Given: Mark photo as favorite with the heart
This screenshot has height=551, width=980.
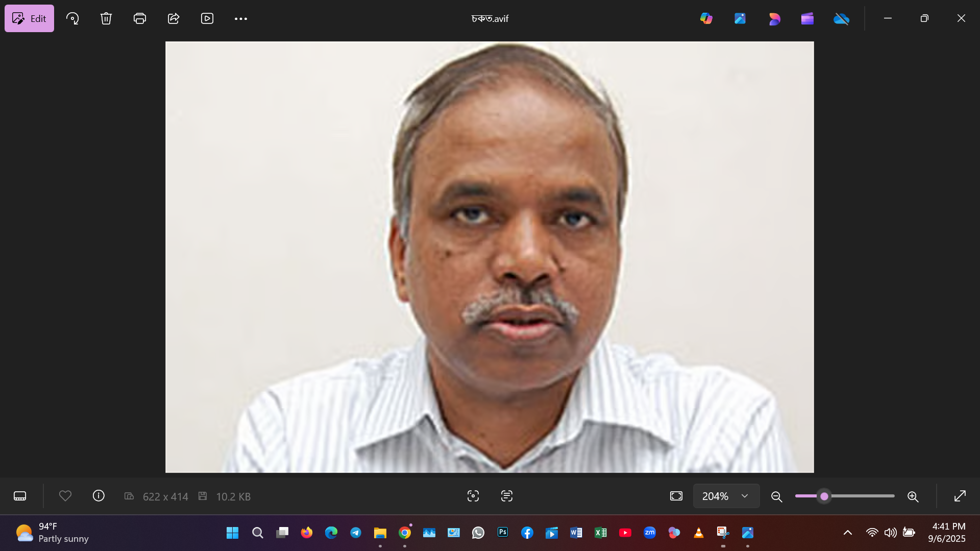Looking at the screenshot, I should [x=65, y=496].
